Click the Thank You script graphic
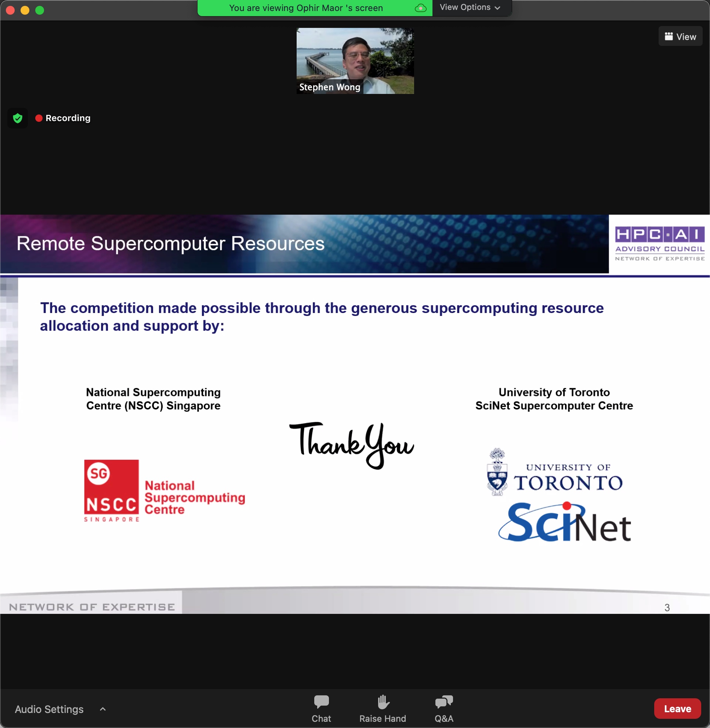The width and height of the screenshot is (710, 728). pos(352,445)
